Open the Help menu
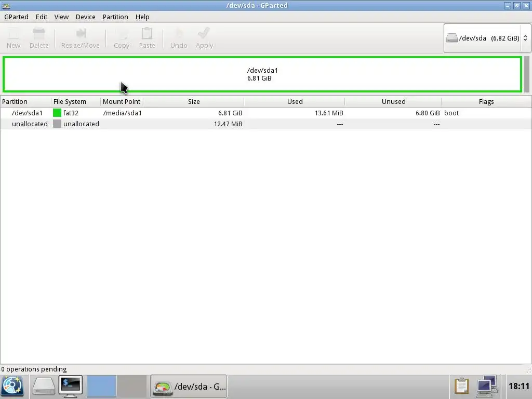This screenshot has width=532, height=399. 142,17
